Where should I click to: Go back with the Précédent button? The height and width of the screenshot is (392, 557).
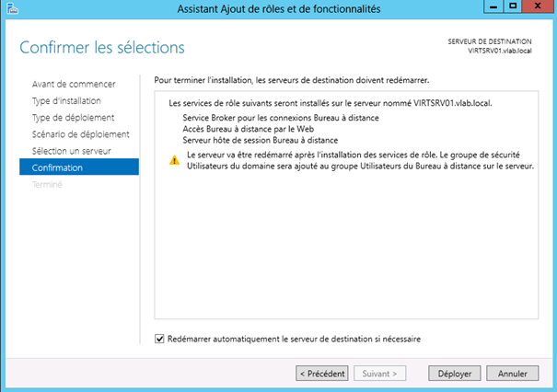(x=321, y=374)
